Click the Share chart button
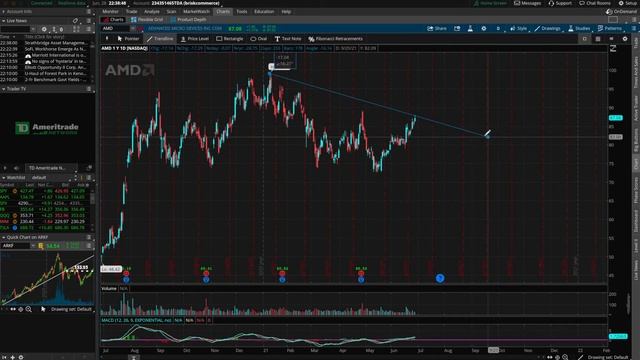 pyautogui.click(x=437, y=29)
